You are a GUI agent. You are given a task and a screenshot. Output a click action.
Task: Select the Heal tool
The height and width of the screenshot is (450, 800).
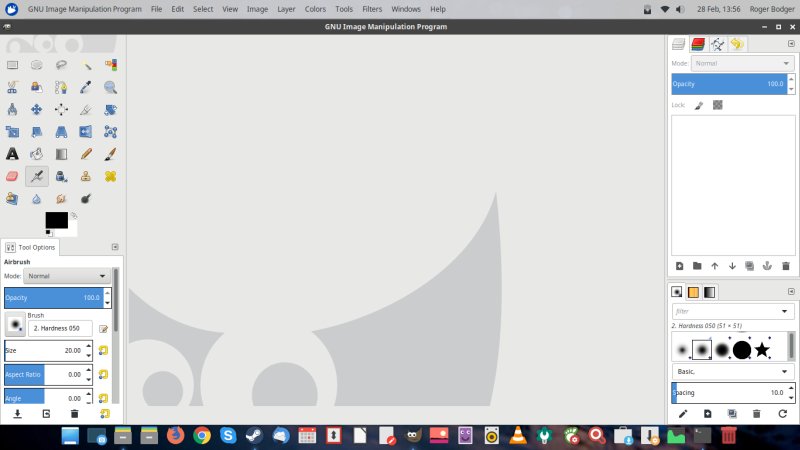coord(110,177)
